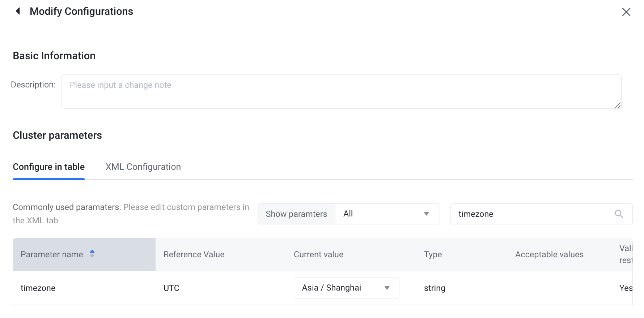Click the Reference Value column header
The height and width of the screenshot is (318, 644).
(194, 254)
